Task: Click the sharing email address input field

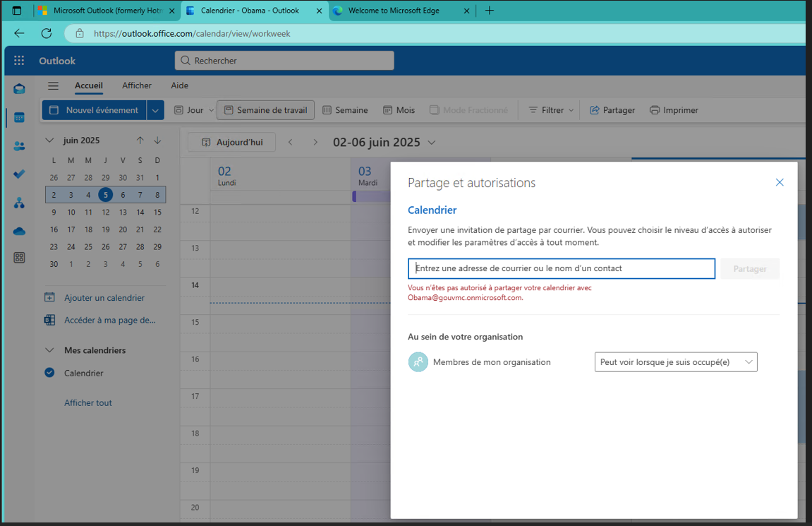Action: click(x=561, y=268)
